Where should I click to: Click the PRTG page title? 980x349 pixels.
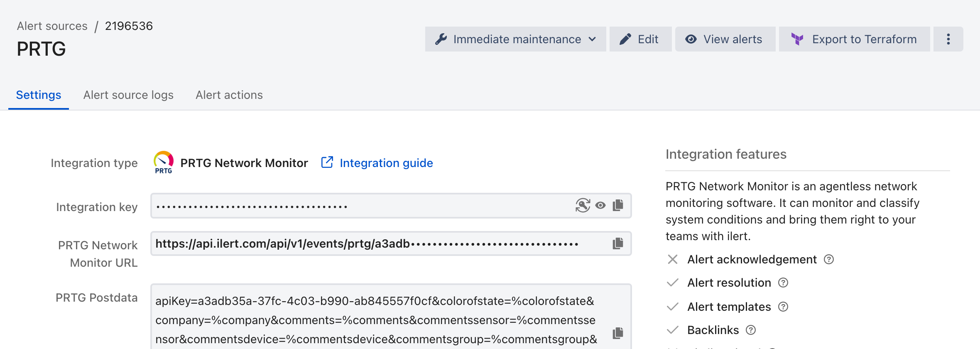(x=41, y=49)
